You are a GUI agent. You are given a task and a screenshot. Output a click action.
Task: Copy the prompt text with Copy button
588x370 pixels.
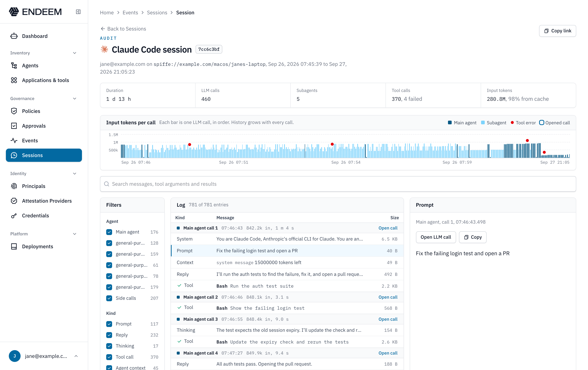tap(472, 237)
